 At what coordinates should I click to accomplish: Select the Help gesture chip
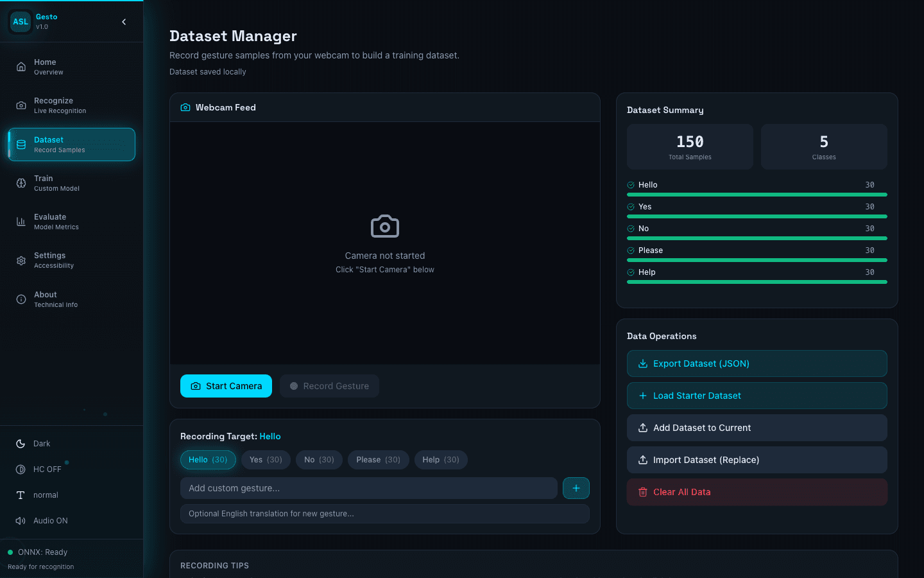click(x=441, y=460)
